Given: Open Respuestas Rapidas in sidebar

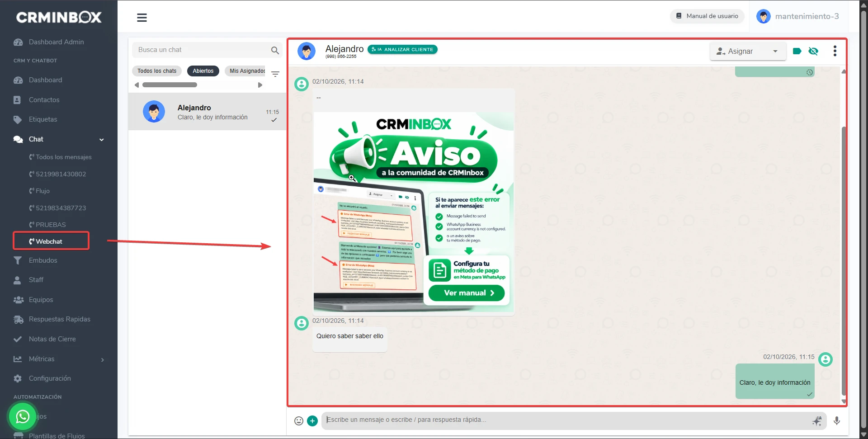Looking at the screenshot, I should 52,319.
